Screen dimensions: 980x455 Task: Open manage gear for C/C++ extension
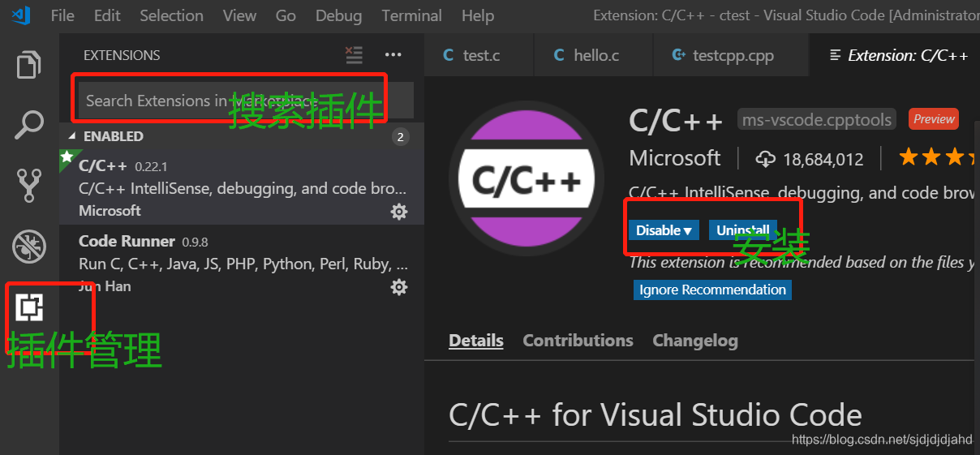pyautogui.click(x=399, y=212)
